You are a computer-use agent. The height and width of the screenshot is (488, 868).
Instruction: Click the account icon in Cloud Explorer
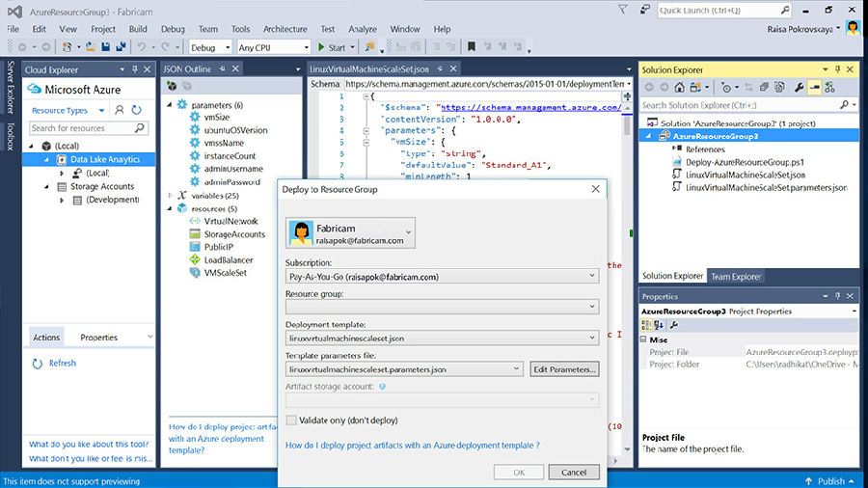coord(119,110)
